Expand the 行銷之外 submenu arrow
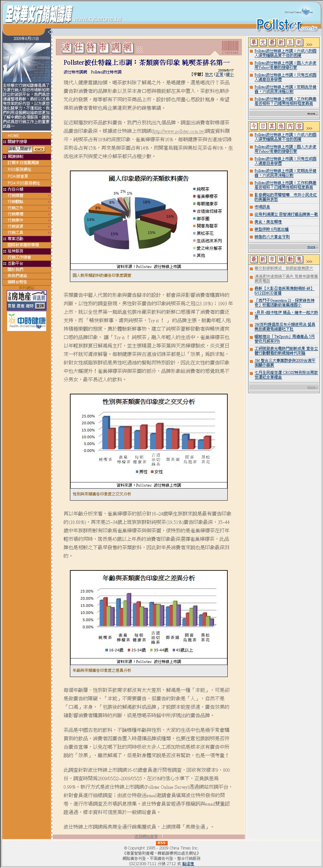This screenshot has height=868, width=323. click(x=49, y=208)
